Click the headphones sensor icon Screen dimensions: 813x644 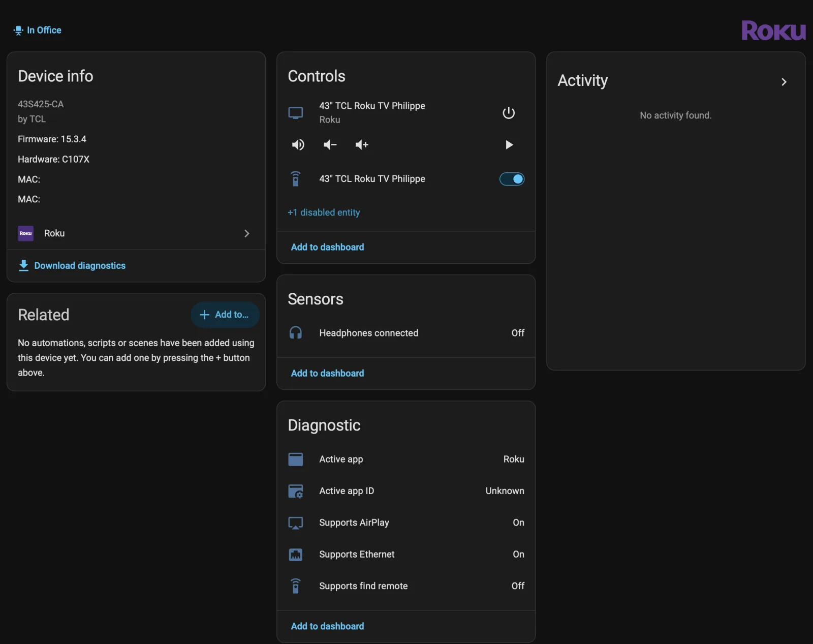point(296,333)
